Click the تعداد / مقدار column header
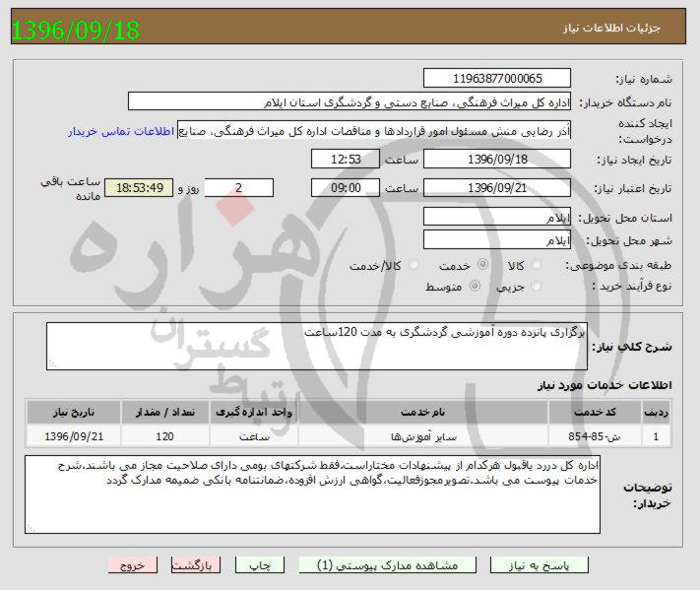The height and width of the screenshot is (590, 700). click(x=165, y=412)
